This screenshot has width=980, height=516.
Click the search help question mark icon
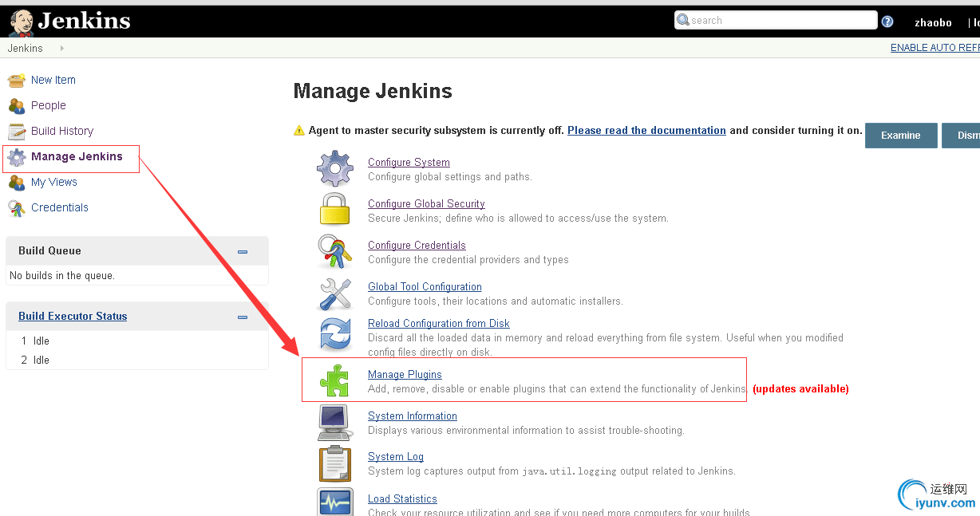click(x=887, y=22)
